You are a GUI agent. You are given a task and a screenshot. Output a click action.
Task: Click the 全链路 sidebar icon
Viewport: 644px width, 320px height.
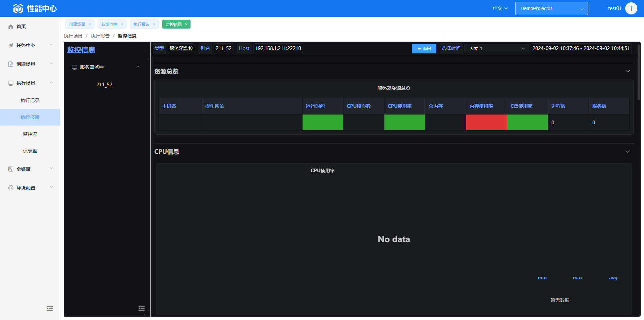click(x=11, y=169)
